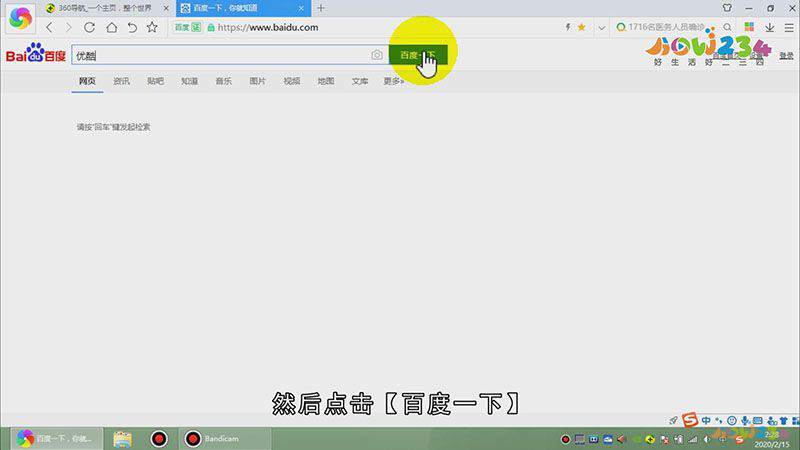The height and width of the screenshot is (450, 800).
Task: Open the soft keyboard icon on IME bar
Action: click(758, 420)
